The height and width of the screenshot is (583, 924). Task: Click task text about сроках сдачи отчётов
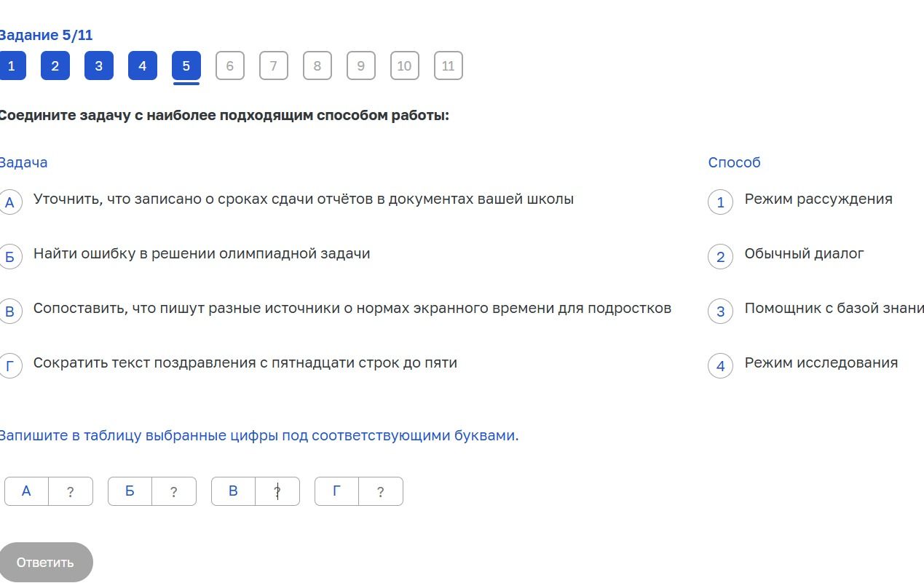coord(304,199)
